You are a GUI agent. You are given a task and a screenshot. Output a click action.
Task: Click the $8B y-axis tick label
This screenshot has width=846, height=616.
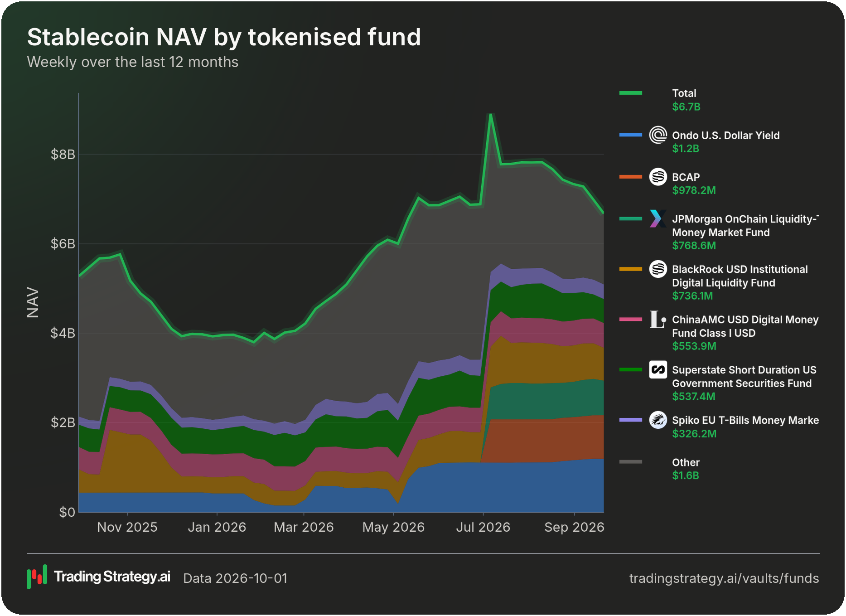click(63, 155)
